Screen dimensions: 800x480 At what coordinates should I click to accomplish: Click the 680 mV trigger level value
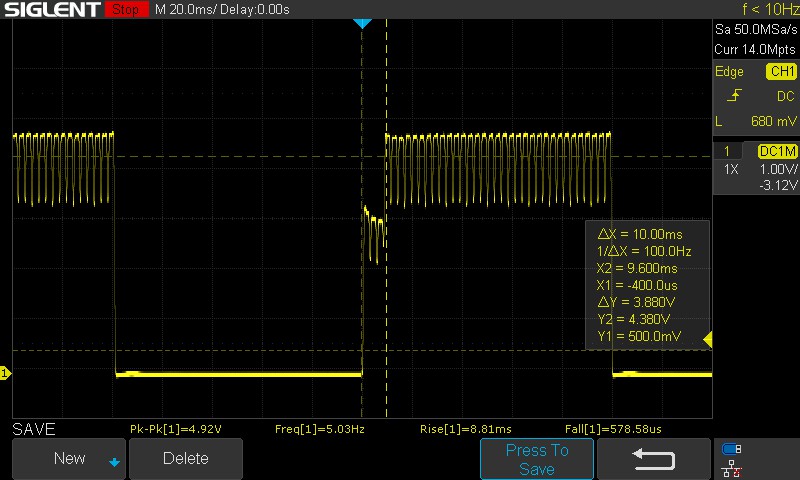(x=773, y=121)
